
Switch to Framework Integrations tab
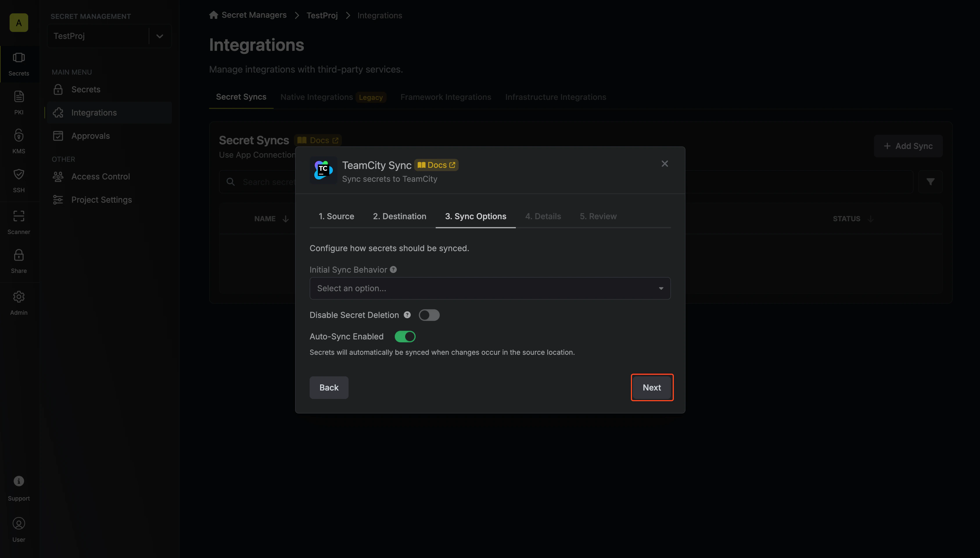click(446, 97)
